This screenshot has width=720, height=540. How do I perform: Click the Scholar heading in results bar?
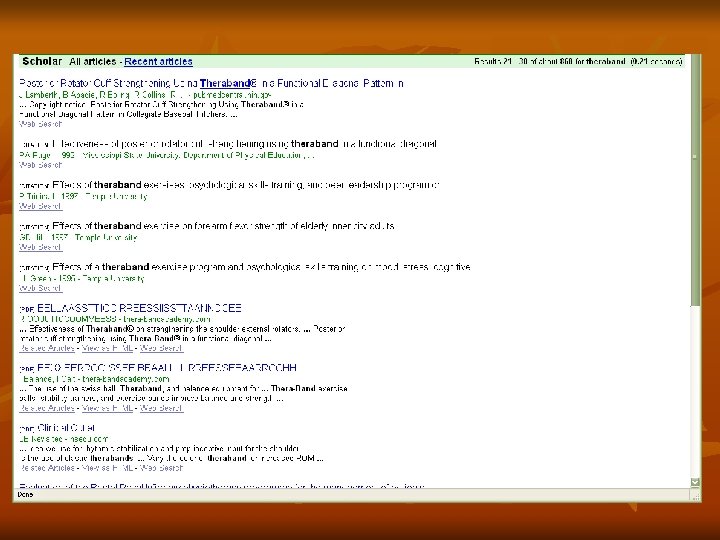(x=42, y=61)
